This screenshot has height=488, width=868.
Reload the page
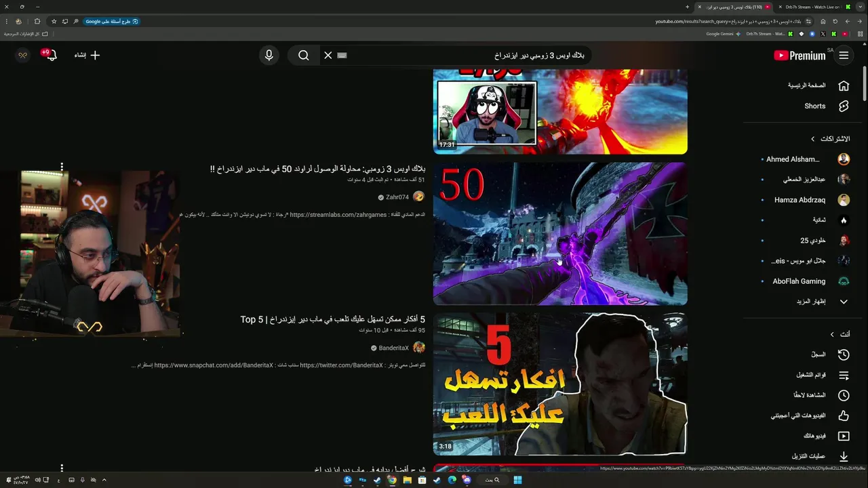[x=835, y=21]
